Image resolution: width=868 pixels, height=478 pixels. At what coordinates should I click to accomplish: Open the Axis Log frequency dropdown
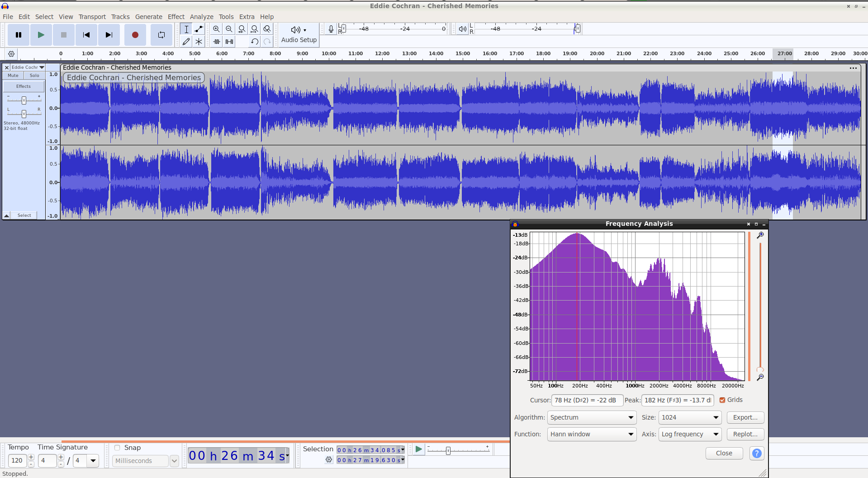pos(690,434)
